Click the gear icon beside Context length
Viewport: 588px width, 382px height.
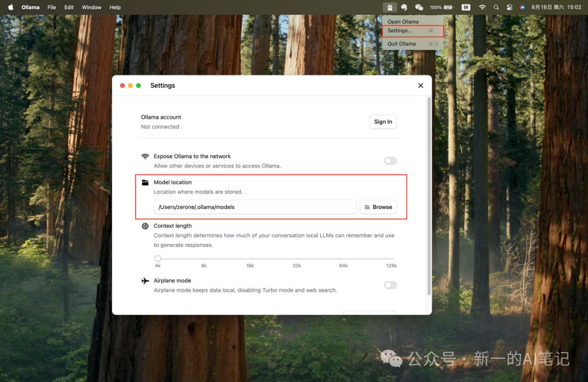click(x=145, y=226)
